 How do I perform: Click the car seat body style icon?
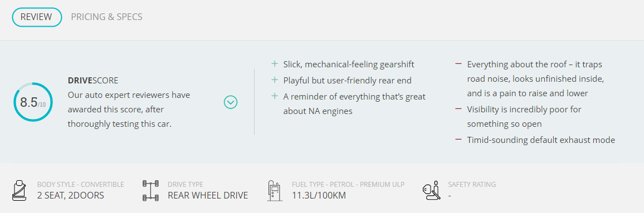19,190
